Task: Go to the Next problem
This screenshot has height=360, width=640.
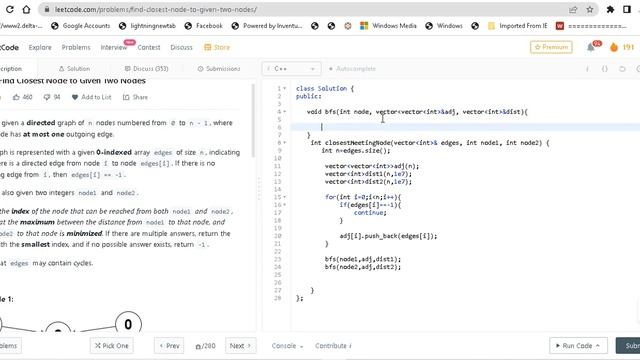Action: click(x=240, y=346)
